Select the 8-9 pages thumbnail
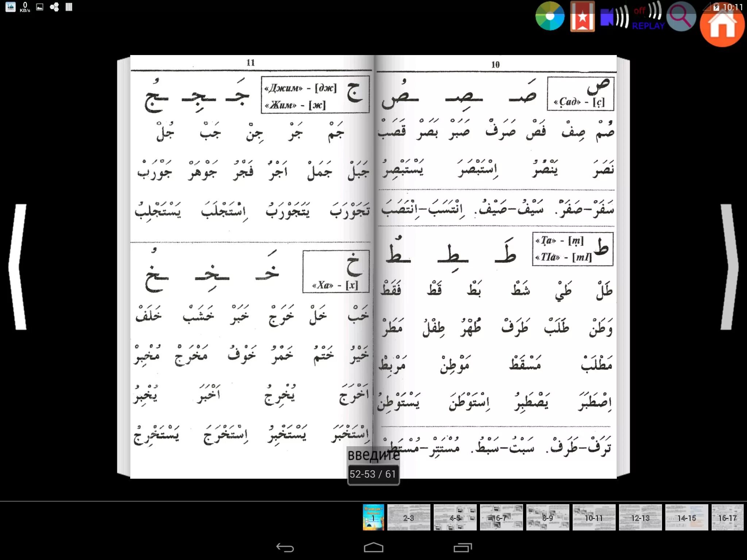Screen dimensions: 747x560 [547, 517]
